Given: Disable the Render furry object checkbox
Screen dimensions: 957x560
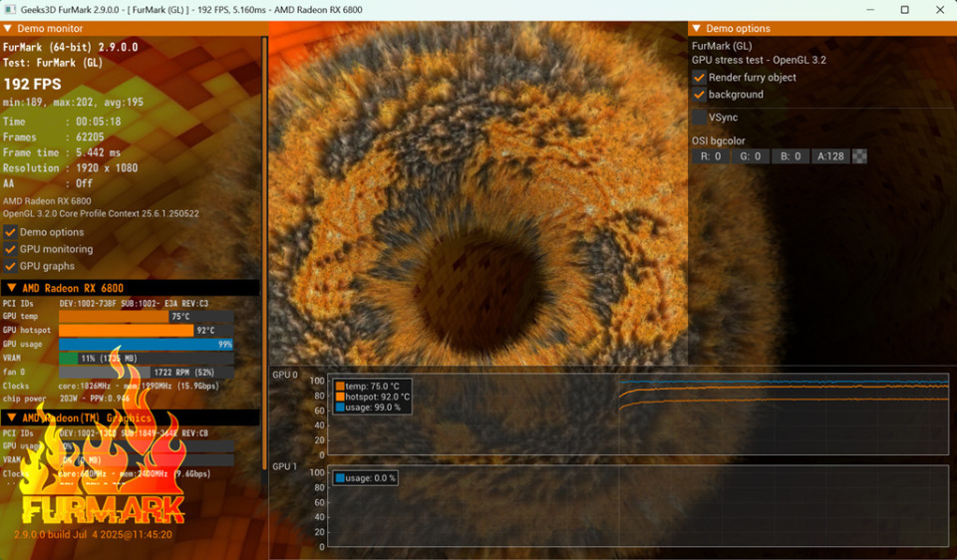Looking at the screenshot, I should click(x=700, y=78).
